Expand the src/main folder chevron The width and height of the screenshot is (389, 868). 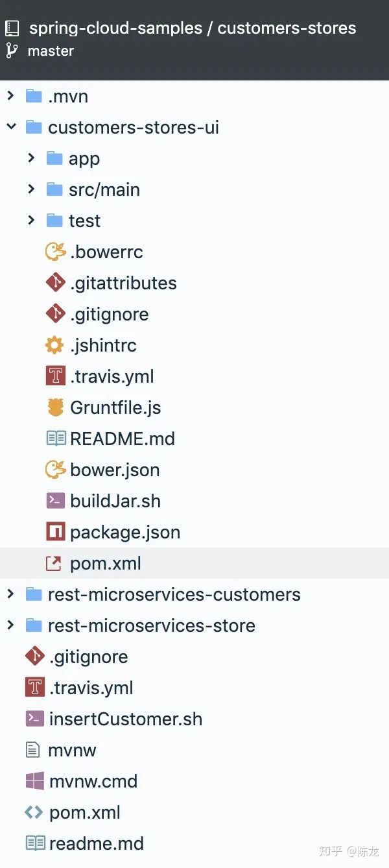pos(31,189)
